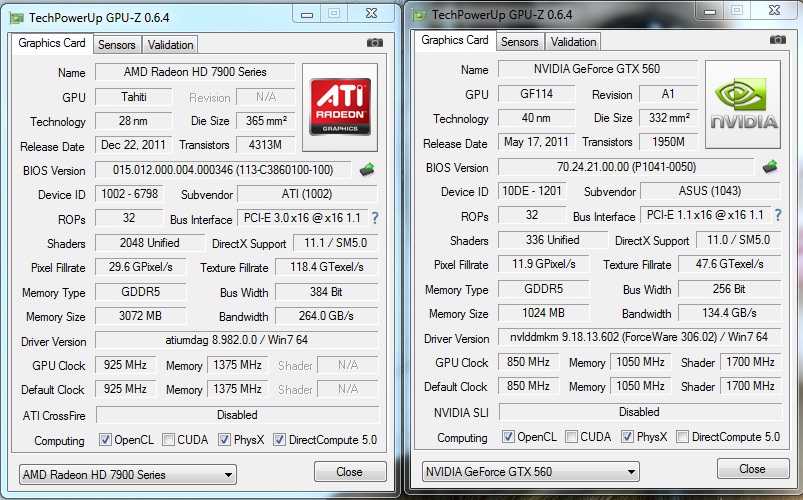This screenshot has width=803, height=500.
Task: Minimize the AMD GPU-Z window
Action: pos(306,14)
